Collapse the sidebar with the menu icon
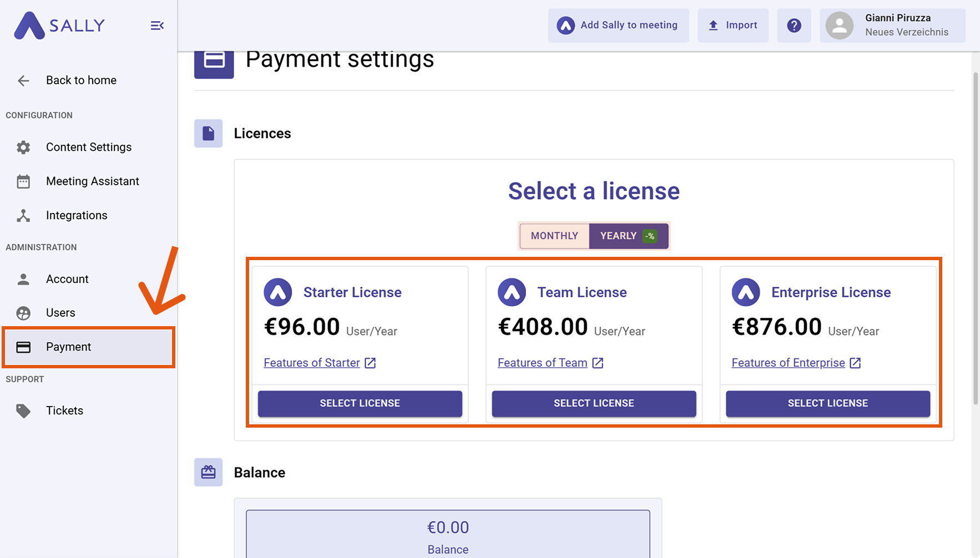Image resolution: width=980 pixels, height=558 pixels. [157, 26]
